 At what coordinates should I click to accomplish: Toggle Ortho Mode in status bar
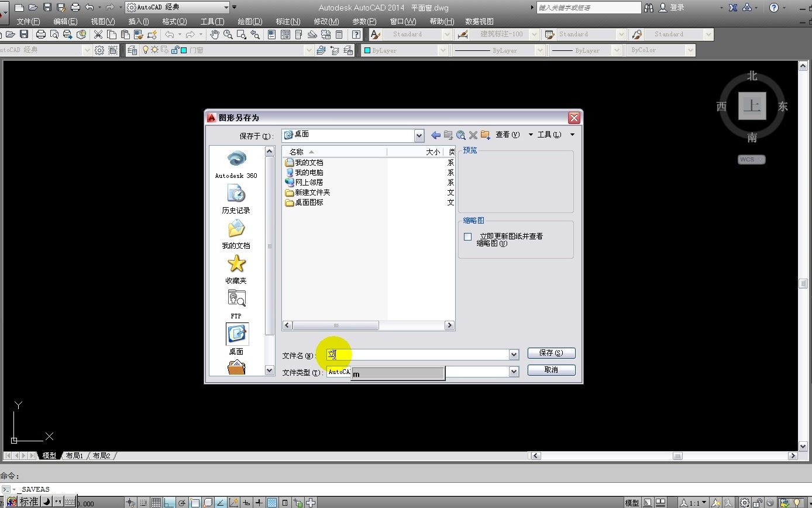click(x=169, y=502)
